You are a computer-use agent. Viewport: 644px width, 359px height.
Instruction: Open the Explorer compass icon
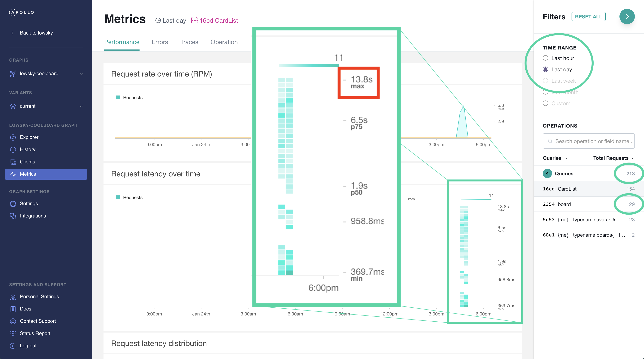tap(13, 137)
